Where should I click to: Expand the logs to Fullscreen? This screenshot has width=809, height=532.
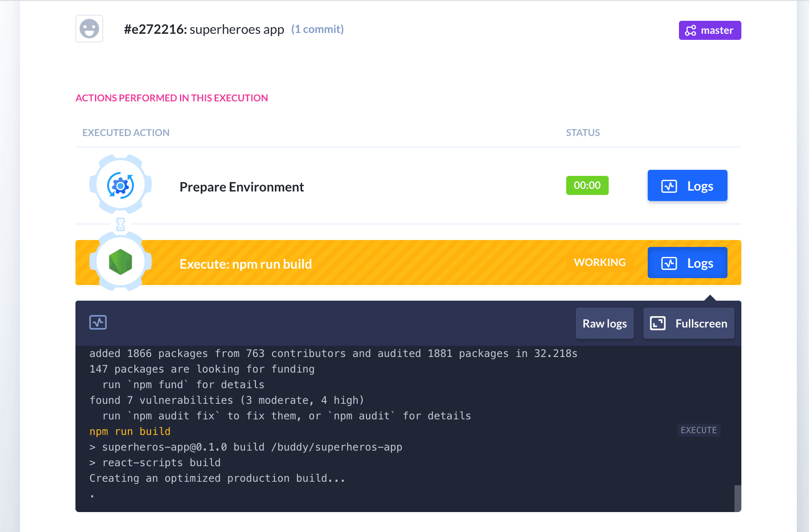coord(688,324)
